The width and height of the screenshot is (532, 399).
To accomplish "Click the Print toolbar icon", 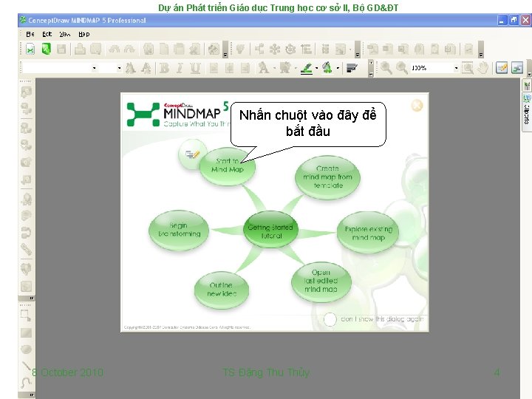I will (80, 50).
